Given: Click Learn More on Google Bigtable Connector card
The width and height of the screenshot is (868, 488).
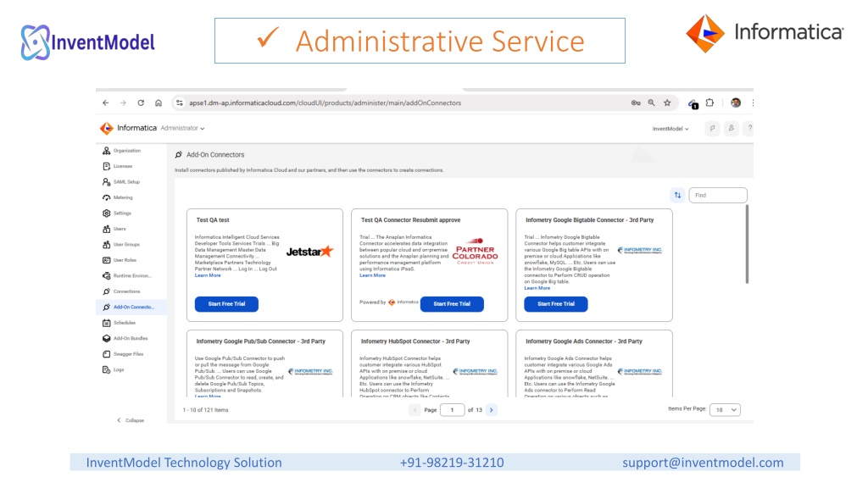Looking at the screenshot, I should 537,288.
